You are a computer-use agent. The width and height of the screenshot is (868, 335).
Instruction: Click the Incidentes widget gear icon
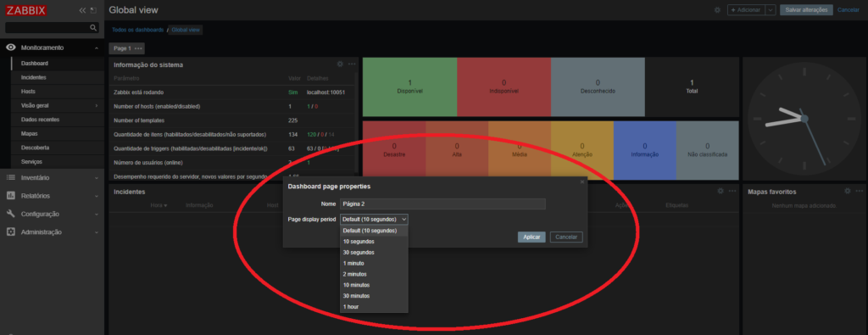point(721,191)
